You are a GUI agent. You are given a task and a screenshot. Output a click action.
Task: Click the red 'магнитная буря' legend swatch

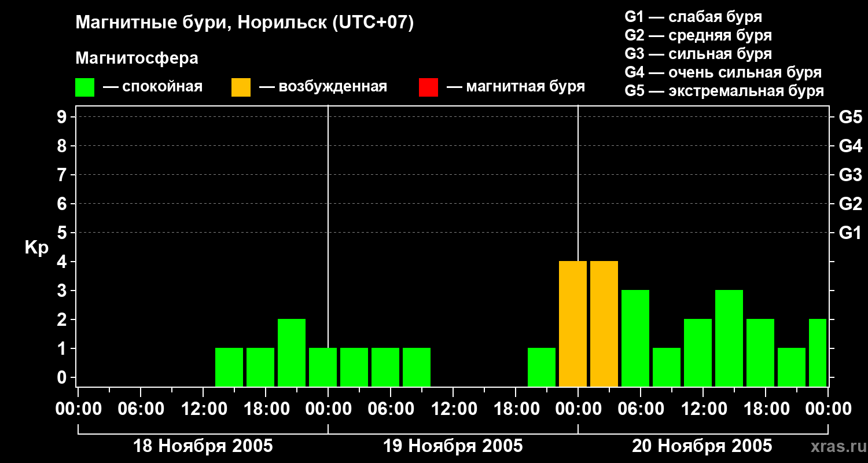(x=428, y=87)
